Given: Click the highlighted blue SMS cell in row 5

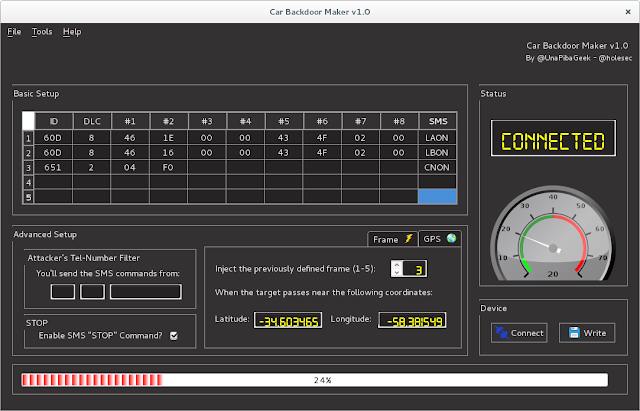Looking at the screenshot, I should (437, 196).
